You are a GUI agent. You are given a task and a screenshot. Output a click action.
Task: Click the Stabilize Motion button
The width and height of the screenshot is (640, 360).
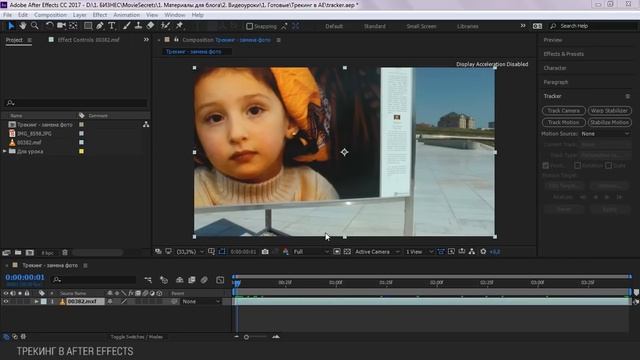coord(609,122)
